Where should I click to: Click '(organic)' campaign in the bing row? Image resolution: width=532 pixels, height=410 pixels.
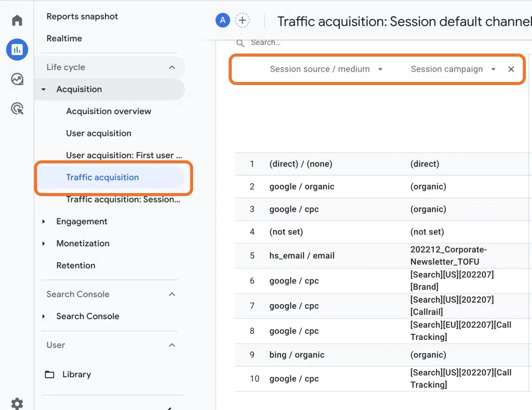(428, 355)
